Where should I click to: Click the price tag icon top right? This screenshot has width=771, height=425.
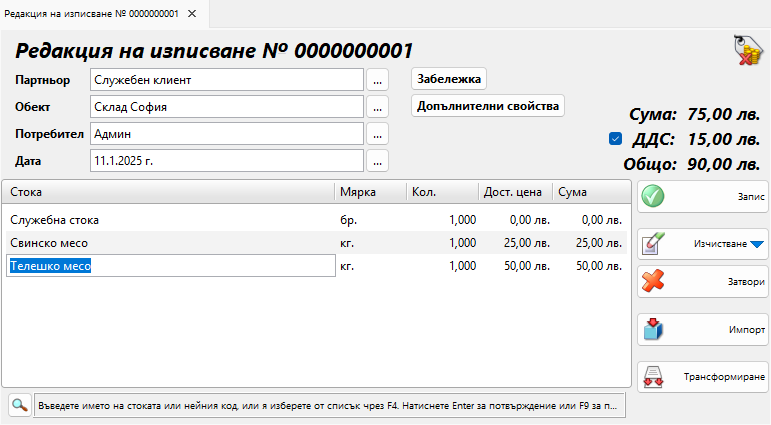pyautogui.click(x=748, y=51)
